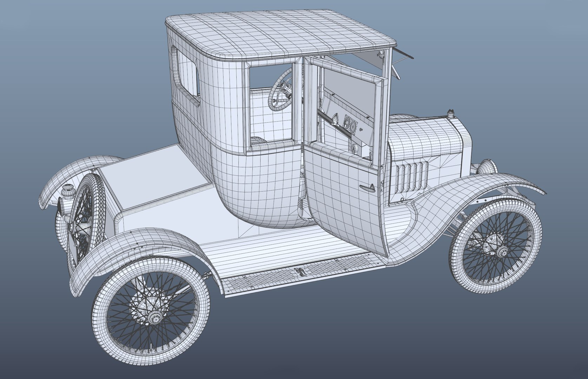588x379 pixels.
Task: Select the radiator cap on the hood
Action: pos(451,114)
